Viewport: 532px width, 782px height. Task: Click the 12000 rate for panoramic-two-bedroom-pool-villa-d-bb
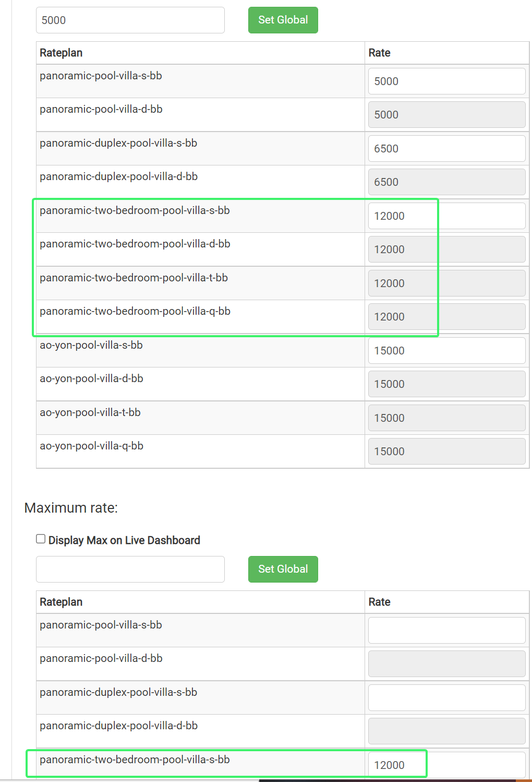(x=446, y=250)
